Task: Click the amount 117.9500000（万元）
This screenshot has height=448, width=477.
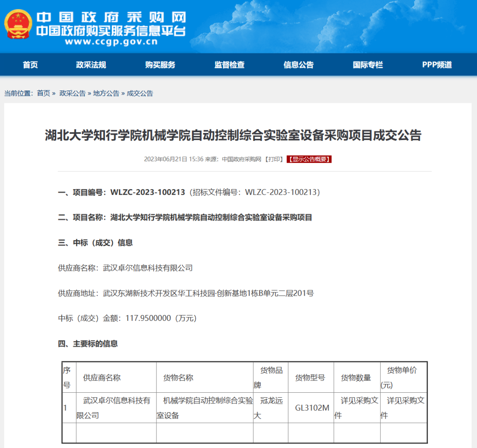Action: tap(161, 319)
